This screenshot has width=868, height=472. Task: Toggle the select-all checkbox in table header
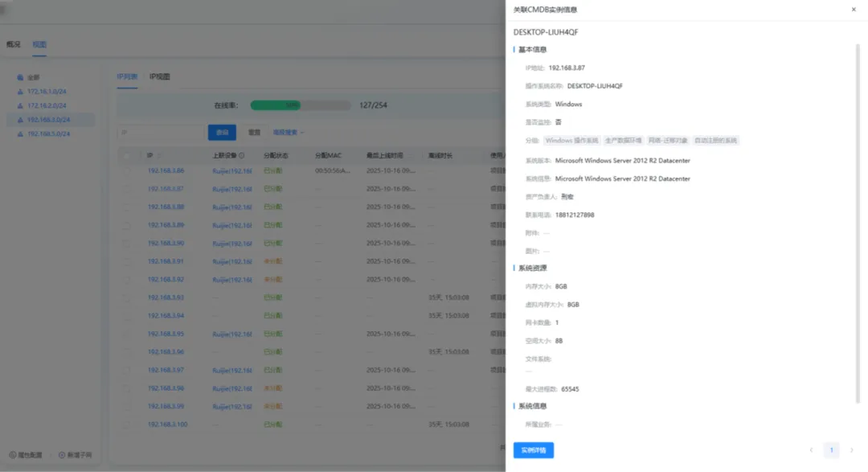pos(126,155)
